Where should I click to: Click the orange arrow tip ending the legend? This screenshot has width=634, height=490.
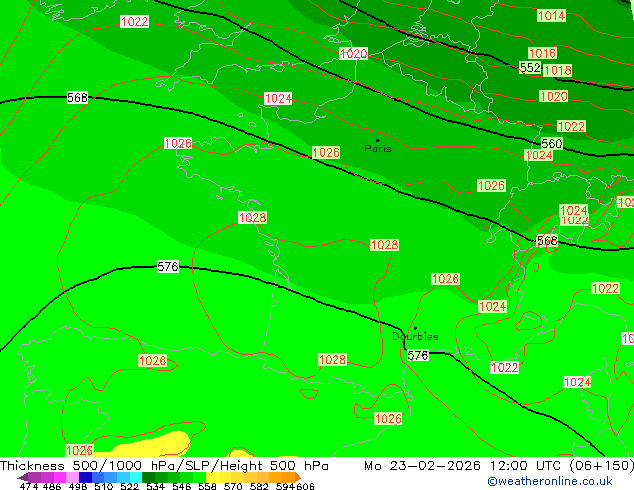[x=298, y=477]
